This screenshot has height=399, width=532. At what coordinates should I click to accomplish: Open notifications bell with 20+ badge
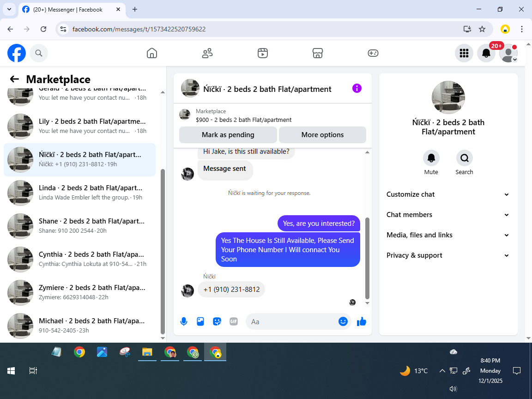486,53
